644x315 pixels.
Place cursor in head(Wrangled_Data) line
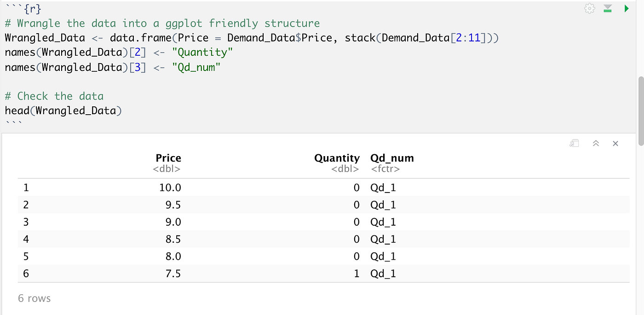(x=63, y=111)
